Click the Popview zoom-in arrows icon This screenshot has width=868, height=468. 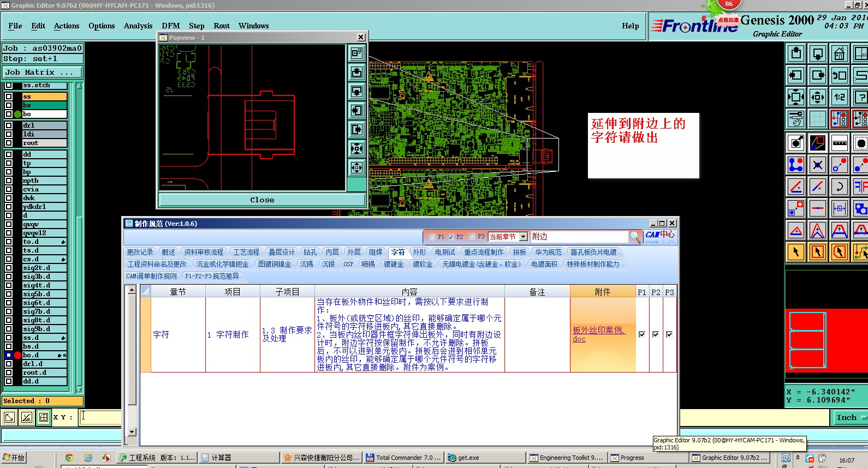point(356,148)
